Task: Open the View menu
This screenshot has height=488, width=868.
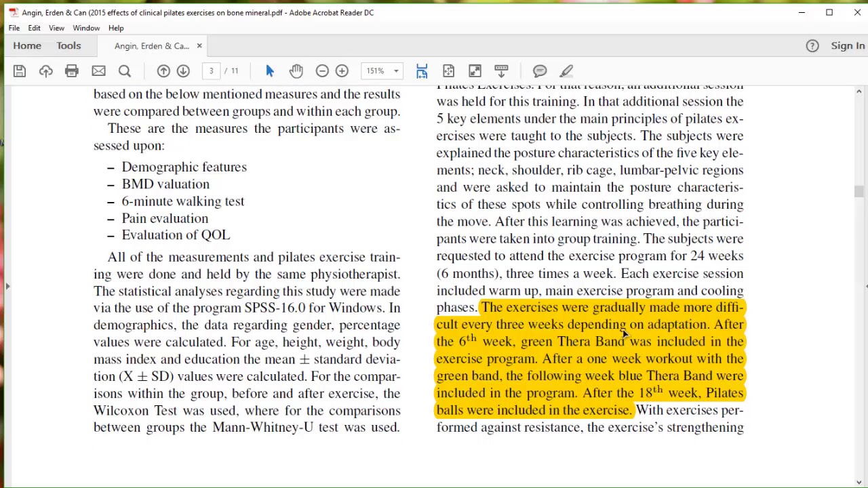Action: tap(56, 28)
